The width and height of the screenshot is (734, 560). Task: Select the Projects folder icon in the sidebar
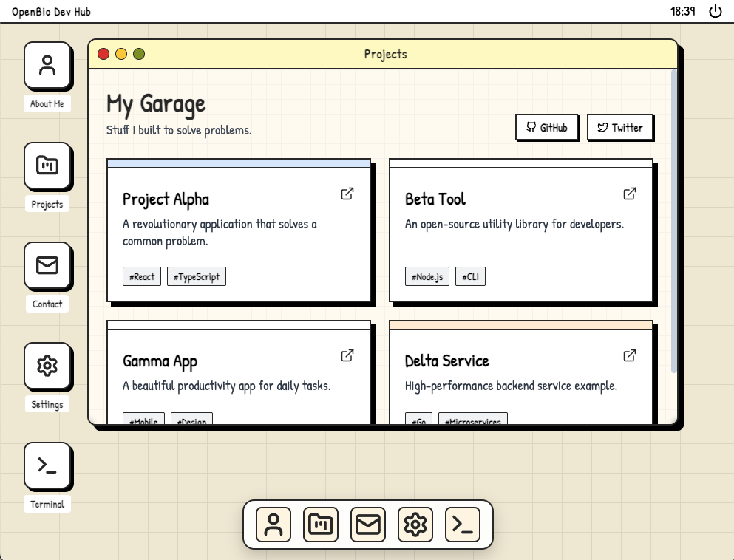coord(47,166)
